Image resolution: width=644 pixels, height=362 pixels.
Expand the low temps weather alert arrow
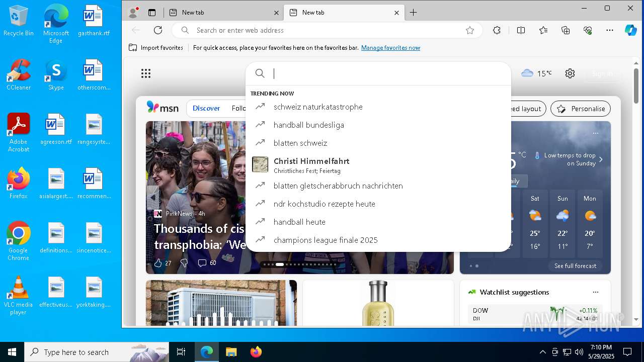coord(600,159)
